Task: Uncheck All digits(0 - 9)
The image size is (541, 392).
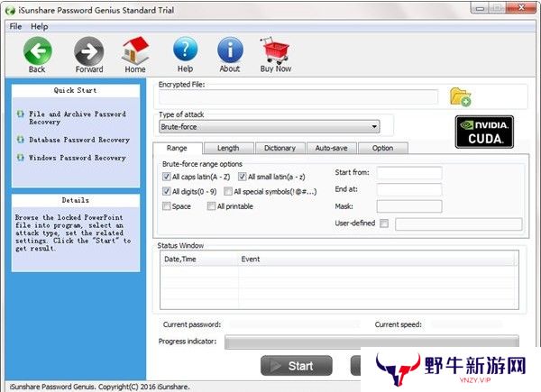Action: pyautogui.click(x=167, y=191)
